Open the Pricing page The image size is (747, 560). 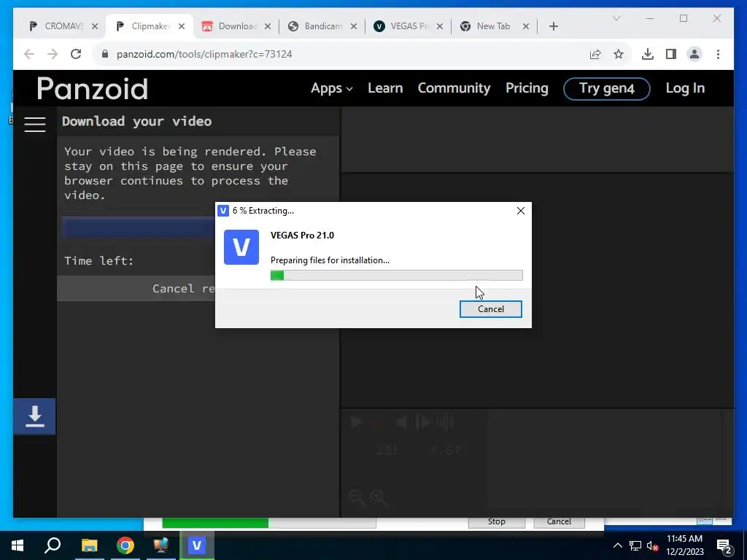(x=527, y=88)
